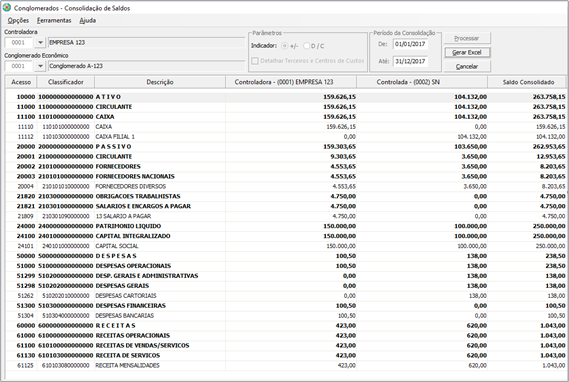
Task: Select the D E S P E S A S row
Action: tap(286, 256)
